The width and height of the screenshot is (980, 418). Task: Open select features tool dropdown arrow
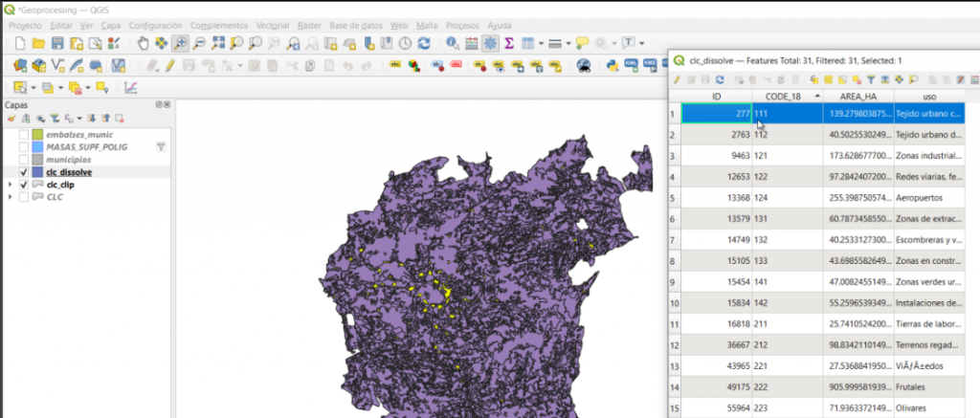[34, 87]
